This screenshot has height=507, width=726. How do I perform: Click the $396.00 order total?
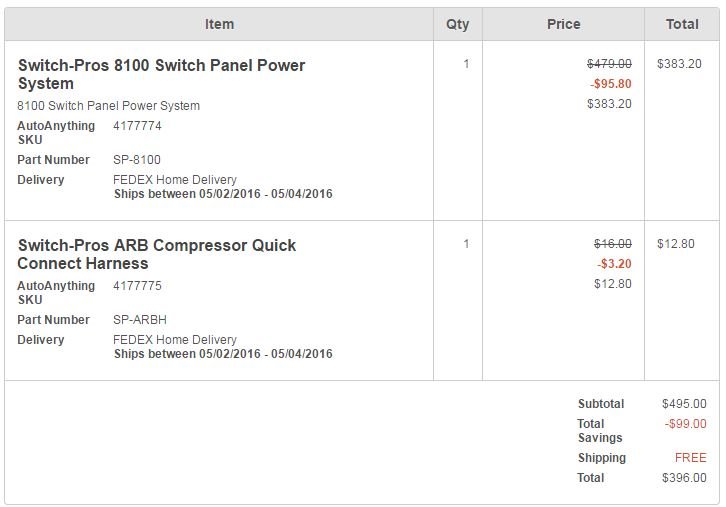(x=684, y=478)
